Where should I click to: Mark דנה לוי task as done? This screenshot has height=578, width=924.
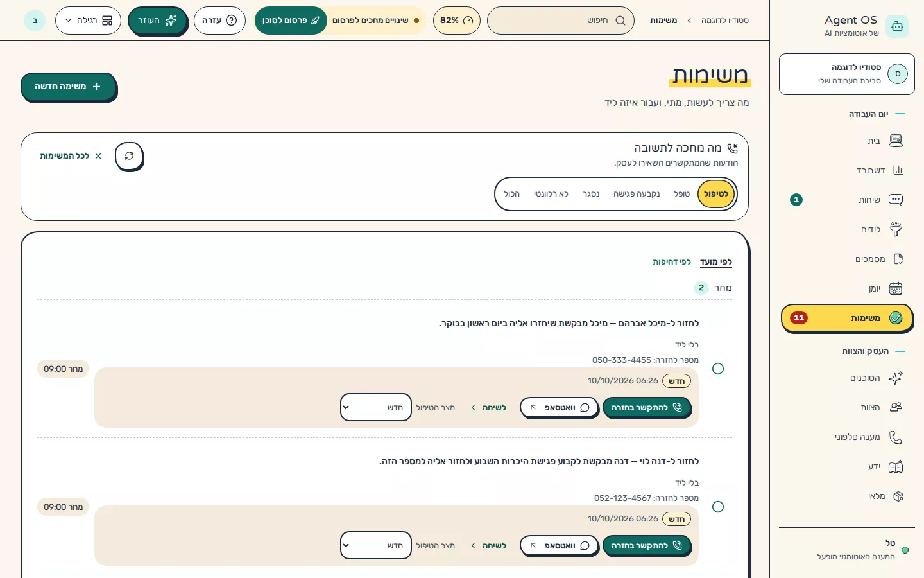click(718, 507)
